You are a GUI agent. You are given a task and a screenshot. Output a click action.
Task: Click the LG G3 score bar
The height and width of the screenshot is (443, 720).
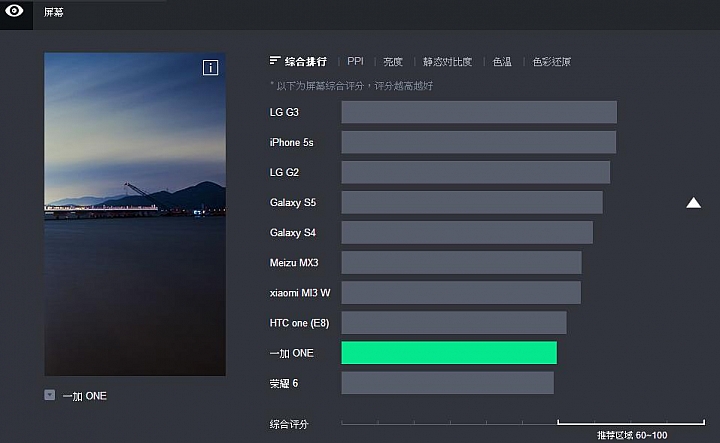click(x=479, y=112)
